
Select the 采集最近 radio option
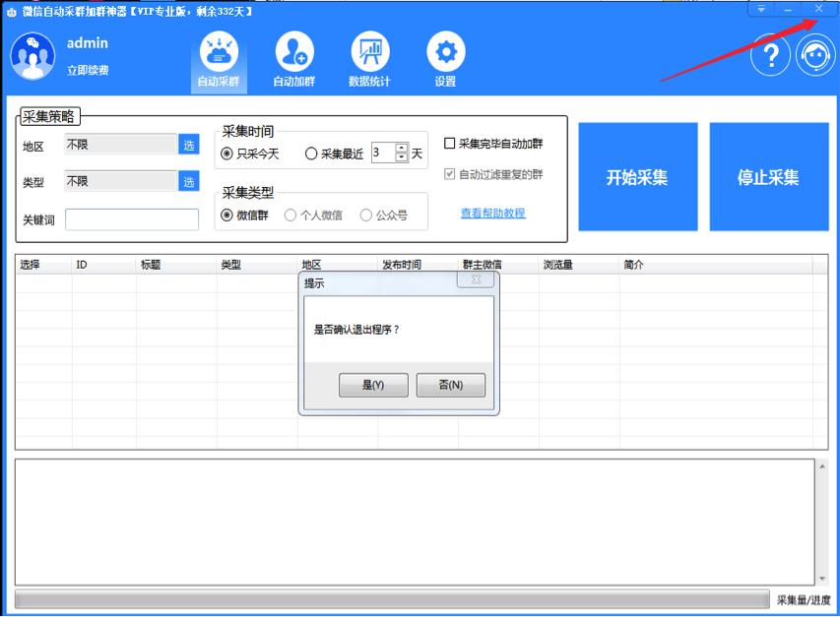tap(312, 154)
